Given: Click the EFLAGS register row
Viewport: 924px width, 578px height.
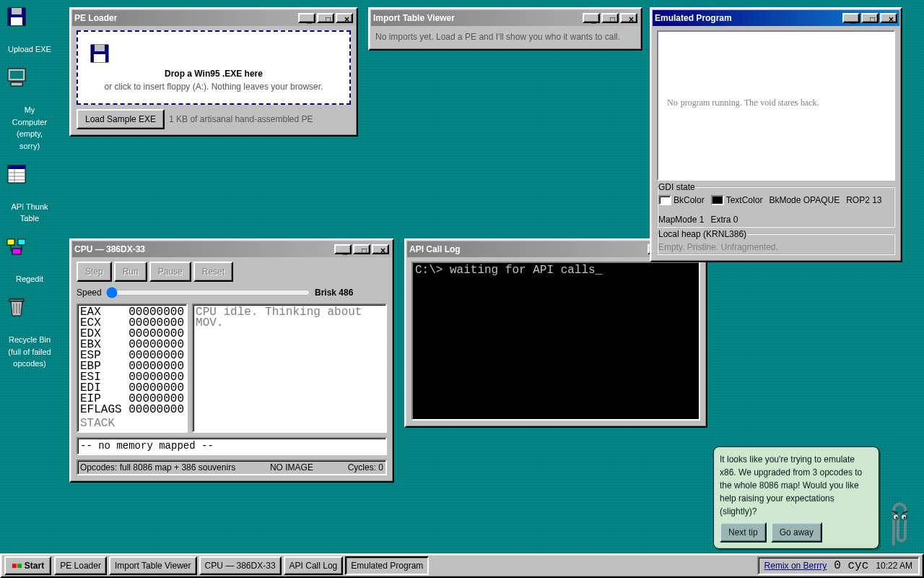Looking at the screenshot, I should 132,410.
